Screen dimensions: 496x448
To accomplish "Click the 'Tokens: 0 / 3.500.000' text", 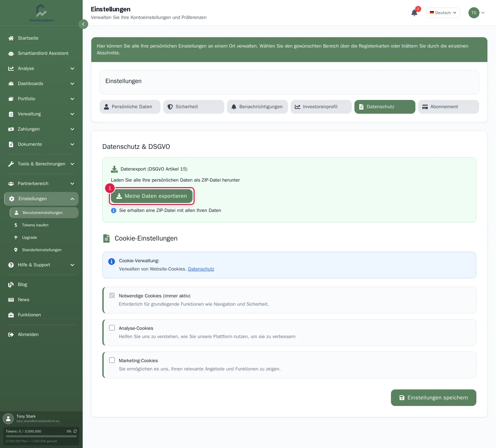I will 23,431.
